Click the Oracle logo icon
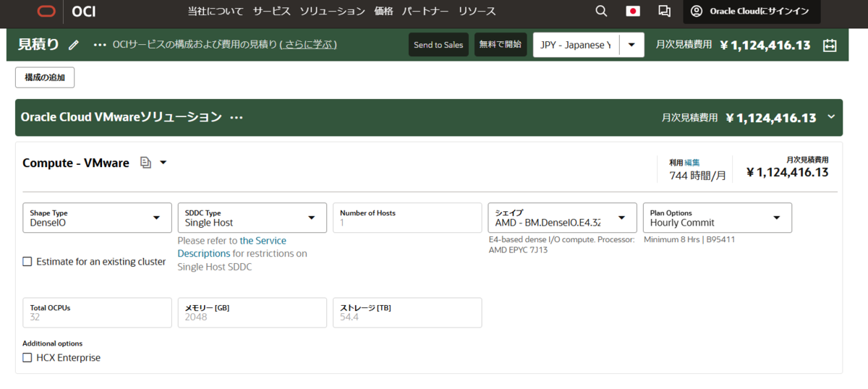Image resolution: width=868 pixels, height=389 pixels. 46,11
